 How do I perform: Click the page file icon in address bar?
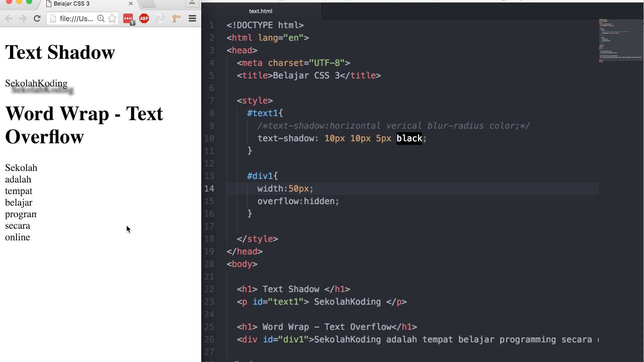[x=53, y=19]
